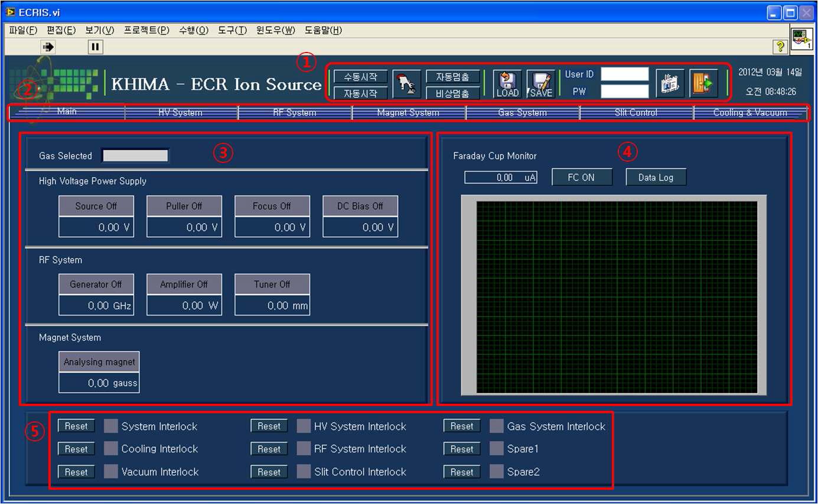The width and height of the screenshot is (818, 504).
Task: Click the System Interlock indicator square
Action: coord(111,426)
